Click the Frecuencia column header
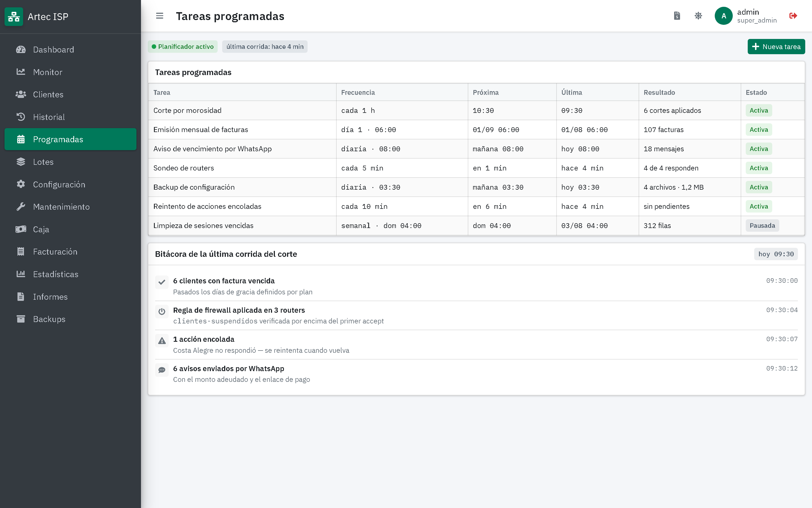The image size is (812, 508). pos(402,92)
